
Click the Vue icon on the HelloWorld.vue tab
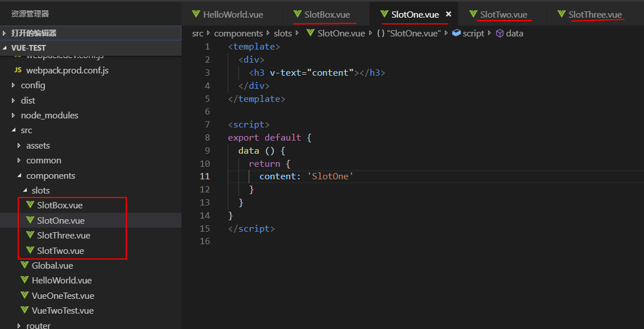point(196,14)
